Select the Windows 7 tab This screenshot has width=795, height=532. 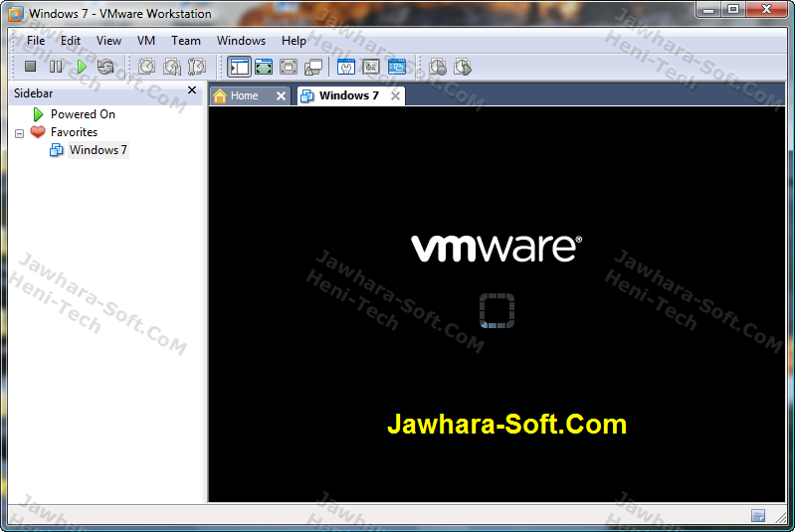349,95
